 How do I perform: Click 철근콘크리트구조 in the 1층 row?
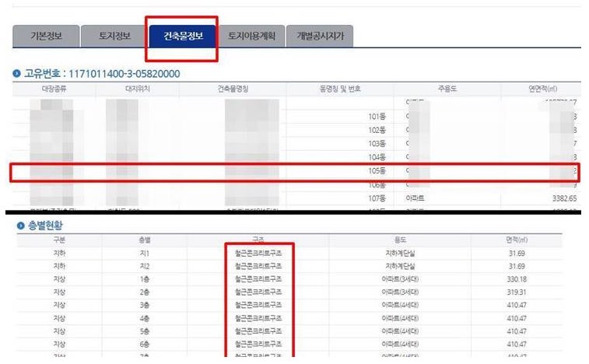(258, 279)
